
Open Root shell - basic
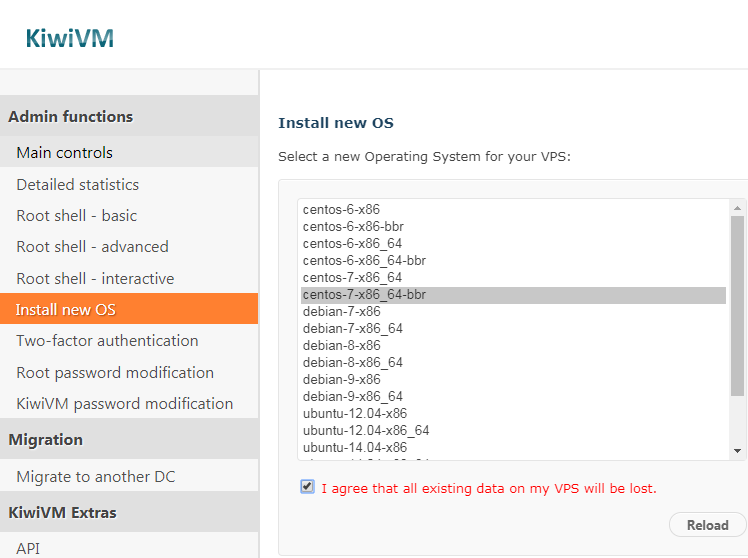[x=76, y=216]
